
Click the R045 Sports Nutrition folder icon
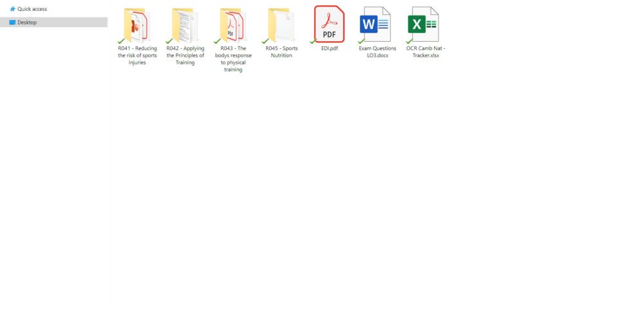(281, 25)
